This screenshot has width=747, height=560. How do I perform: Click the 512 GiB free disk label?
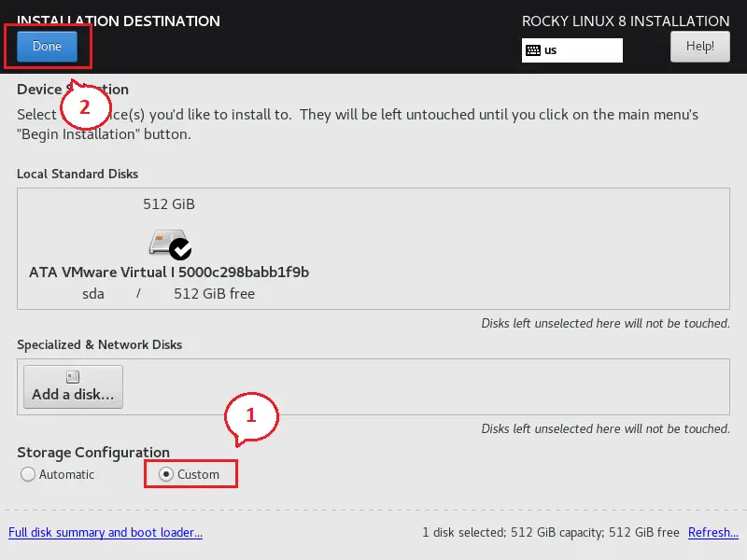[214, 294]
